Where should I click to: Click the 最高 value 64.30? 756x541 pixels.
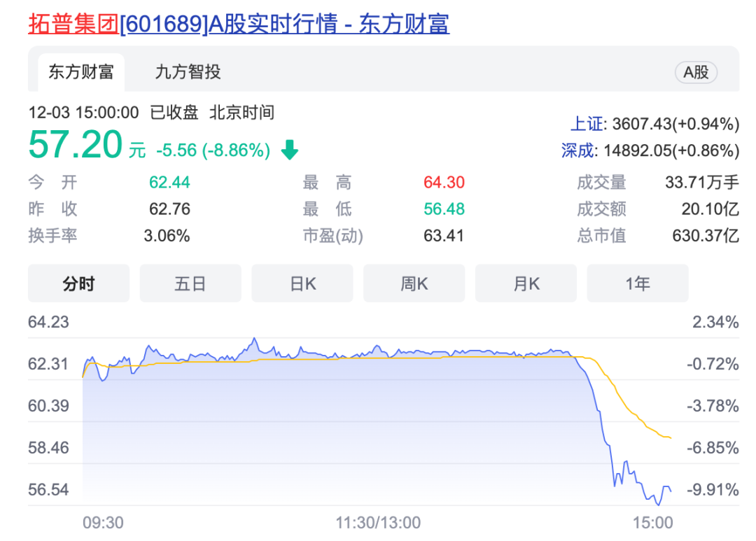click(444, 182)
